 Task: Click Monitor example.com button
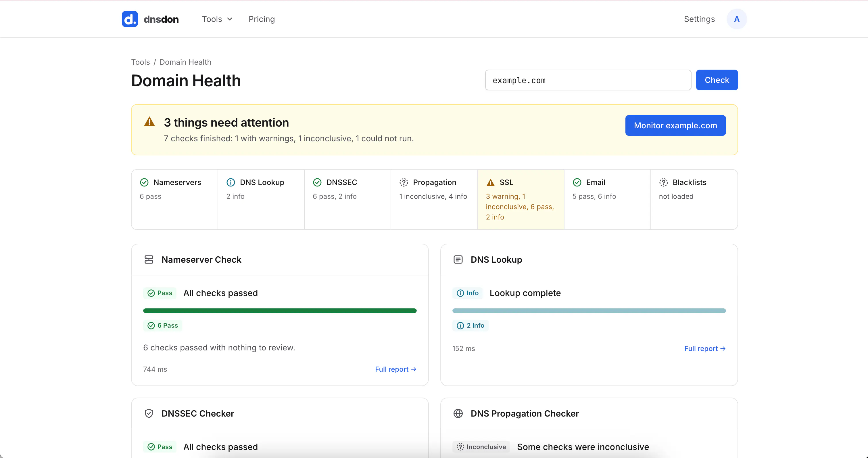click(675, 125)
